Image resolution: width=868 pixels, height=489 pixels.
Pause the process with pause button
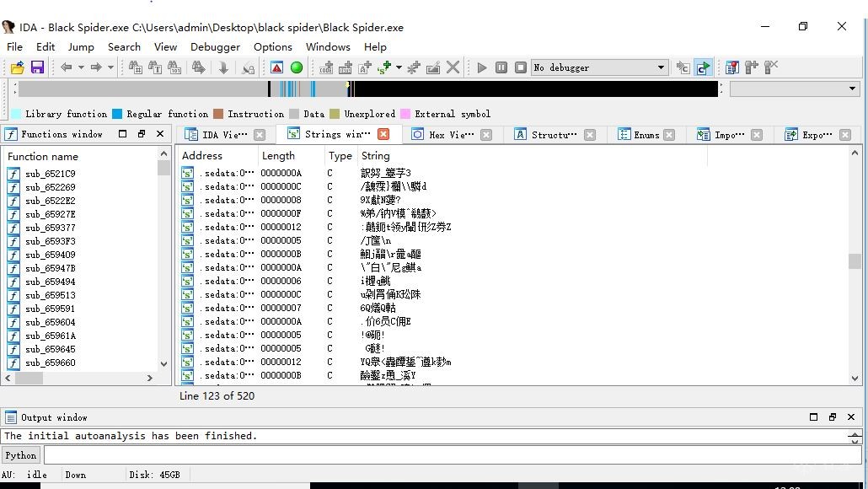click(501, 67)
